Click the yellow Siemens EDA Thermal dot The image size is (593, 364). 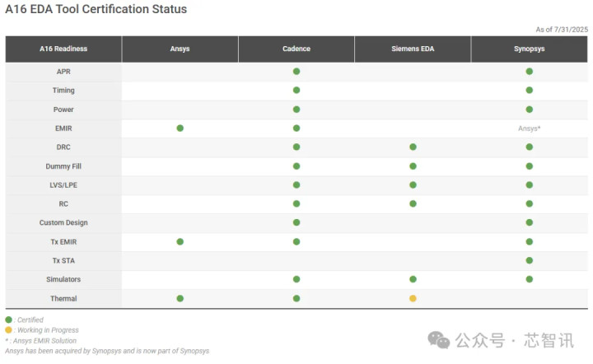413,298
